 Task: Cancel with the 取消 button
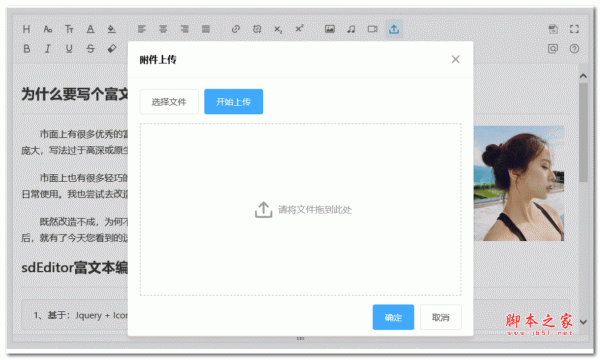click(x=441, y=317)
